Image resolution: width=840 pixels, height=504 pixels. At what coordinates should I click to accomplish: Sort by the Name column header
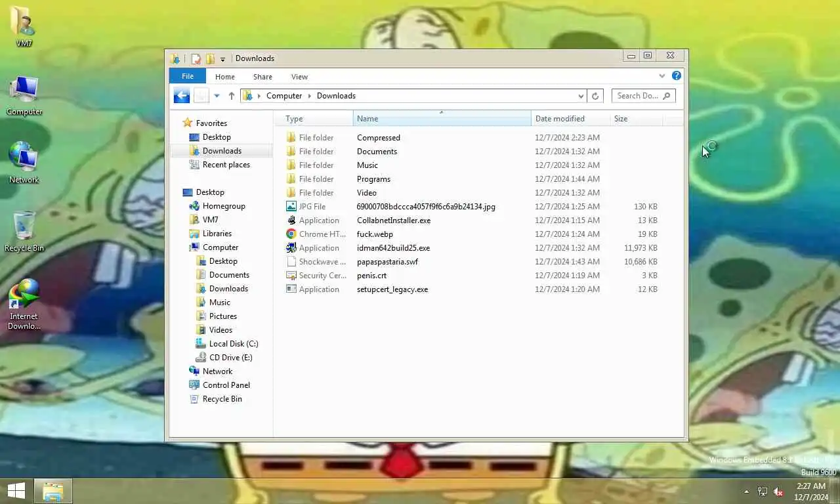(442, 119)
